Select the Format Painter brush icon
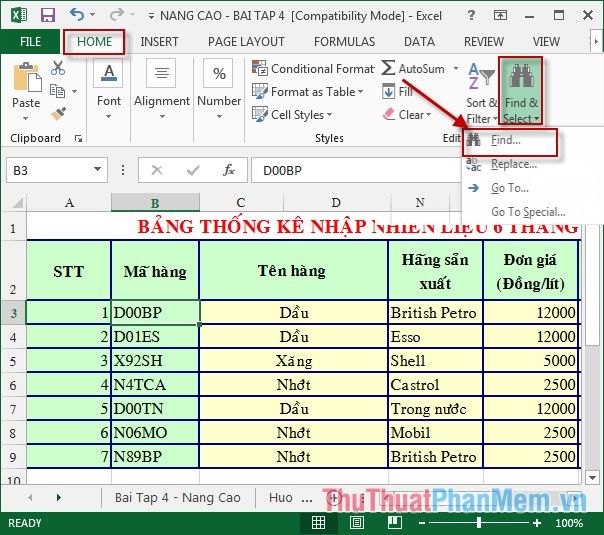The height and width of the screenshot is (535, 604). pos(58,113)
